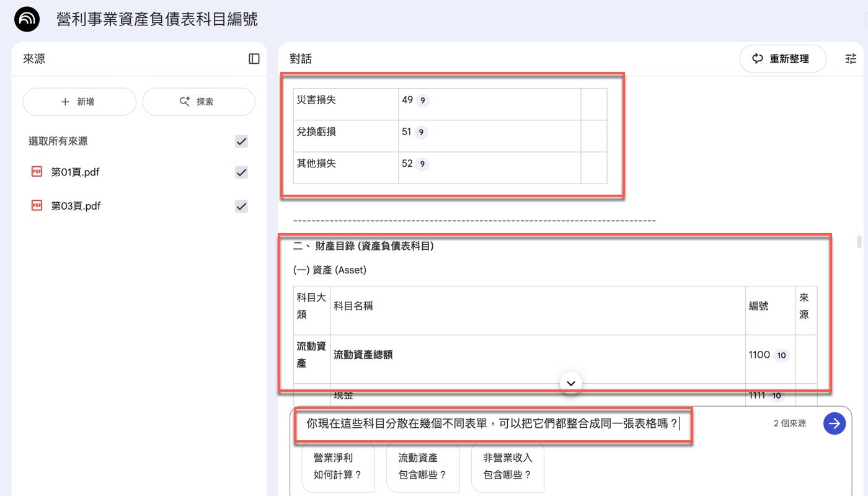This screenshot has height=496, width=868.
Task: Select the 營業淨利如何計算 suggestion chip
Action: click(338, 467)
